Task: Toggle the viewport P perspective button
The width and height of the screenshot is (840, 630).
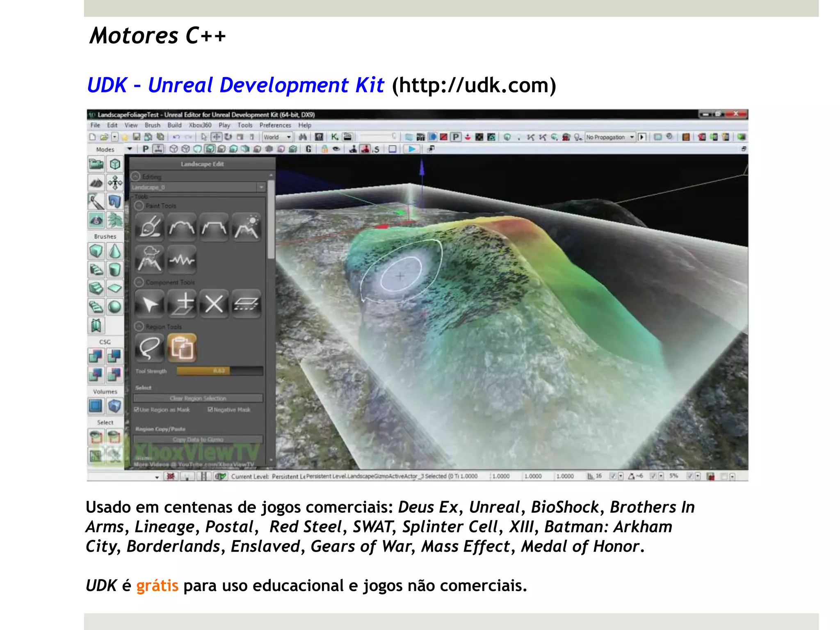Action: [x=145, y=149]
